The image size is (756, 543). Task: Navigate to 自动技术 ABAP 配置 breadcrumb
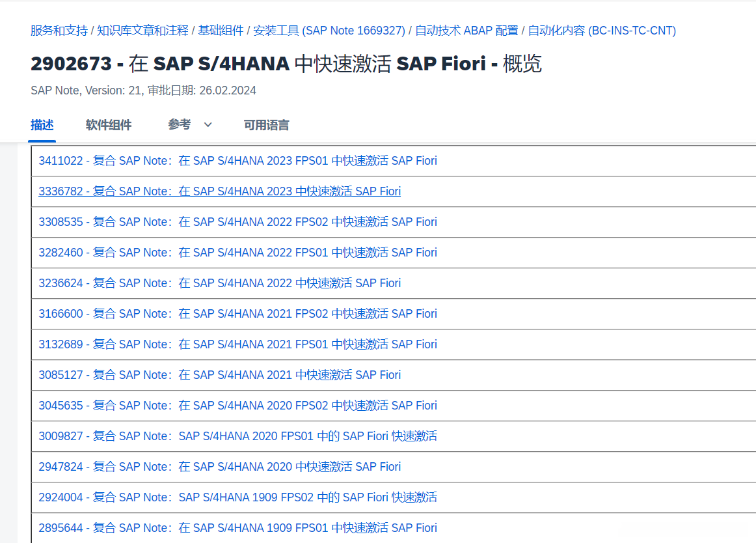pos(466,31)
